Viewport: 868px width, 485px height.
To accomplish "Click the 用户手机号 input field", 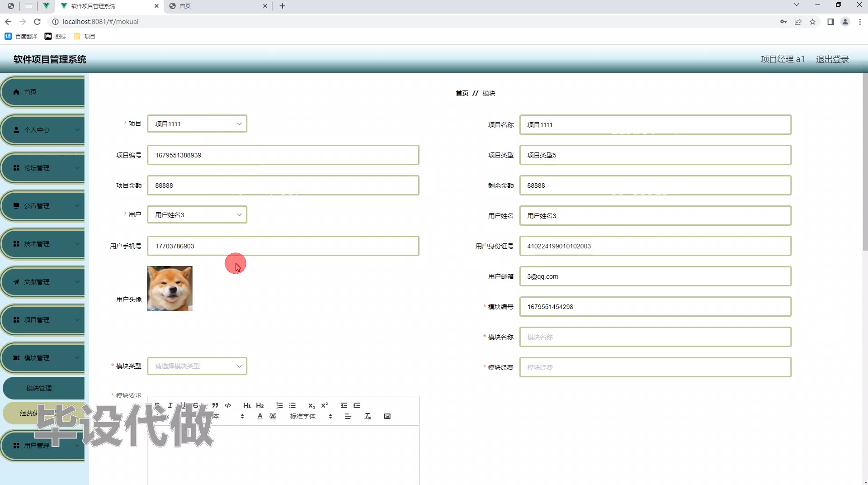I will coord(283,246).
